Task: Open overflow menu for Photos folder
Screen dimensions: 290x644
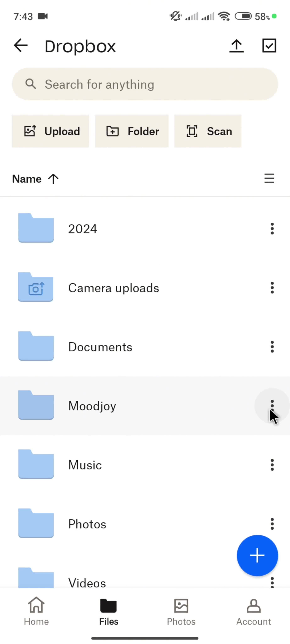Action: click(x=272, y=524)
